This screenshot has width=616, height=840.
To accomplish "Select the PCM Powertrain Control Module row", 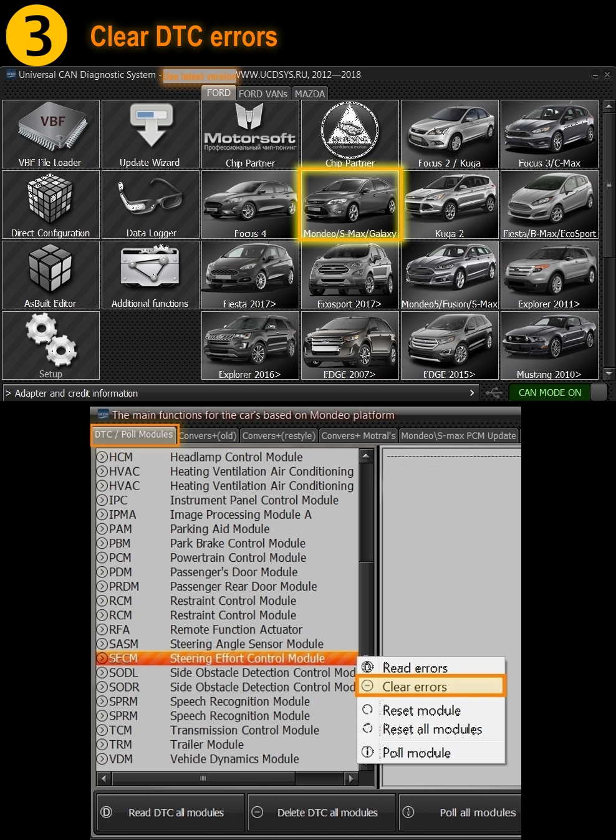I will pyautogui.click(x=228, y=558).
